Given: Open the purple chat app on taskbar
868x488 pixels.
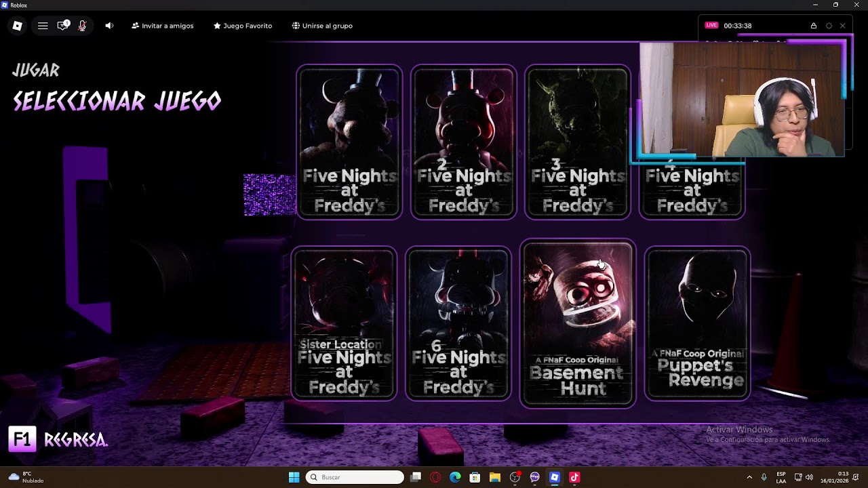Looking at the screenshot, I should (534, 477).
